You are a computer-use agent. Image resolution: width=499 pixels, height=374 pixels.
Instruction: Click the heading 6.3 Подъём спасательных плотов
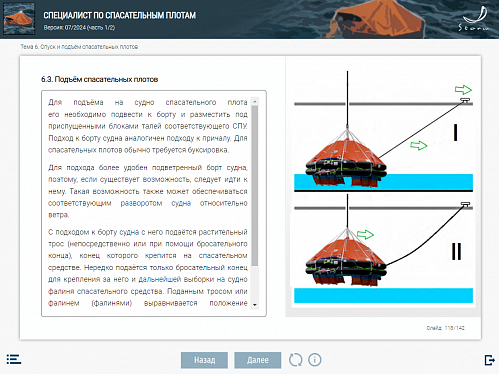point(99,79)
